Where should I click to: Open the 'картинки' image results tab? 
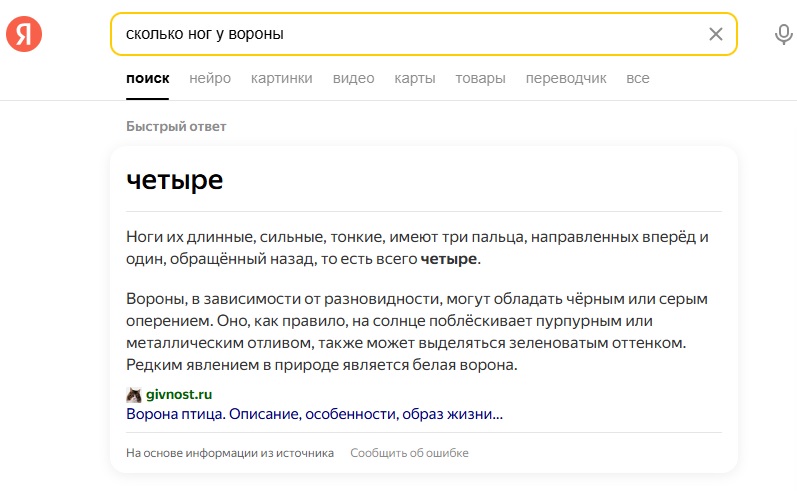click(281, 78)
